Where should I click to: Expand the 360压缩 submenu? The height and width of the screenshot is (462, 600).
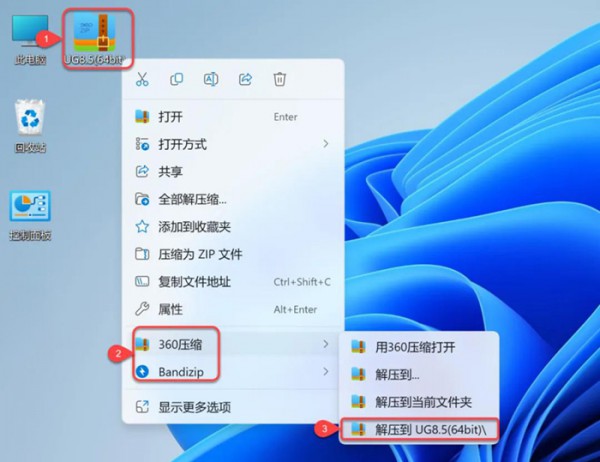(233, 344)
